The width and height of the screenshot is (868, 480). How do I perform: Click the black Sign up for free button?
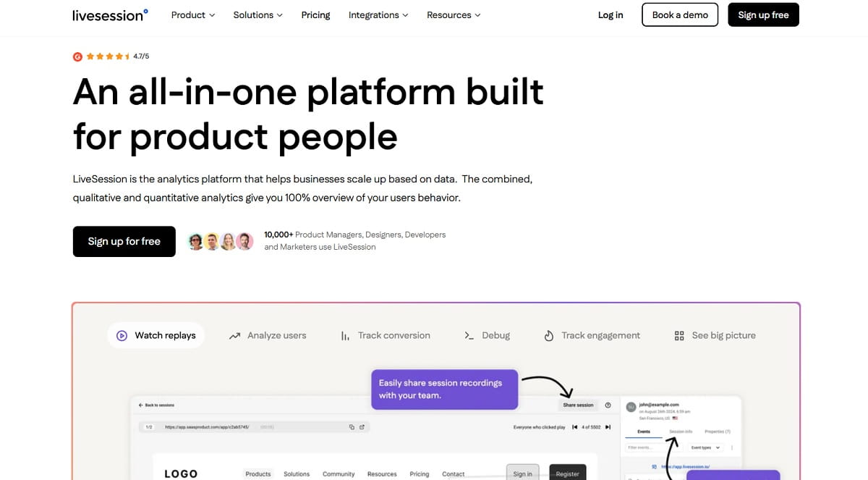[x=124, y=241]
